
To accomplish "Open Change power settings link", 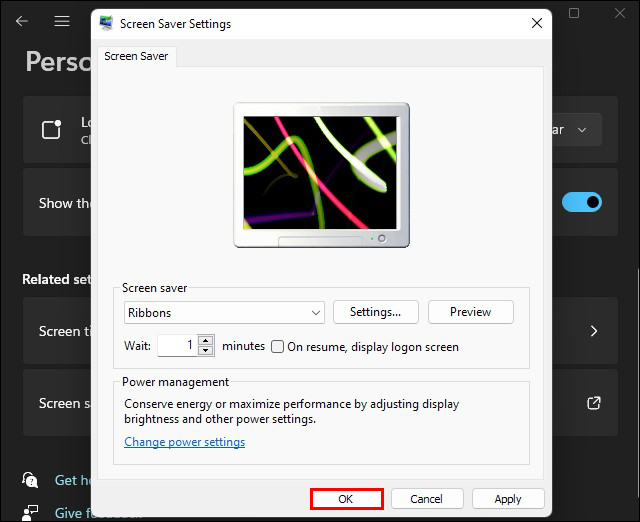I will pos(184,442).
